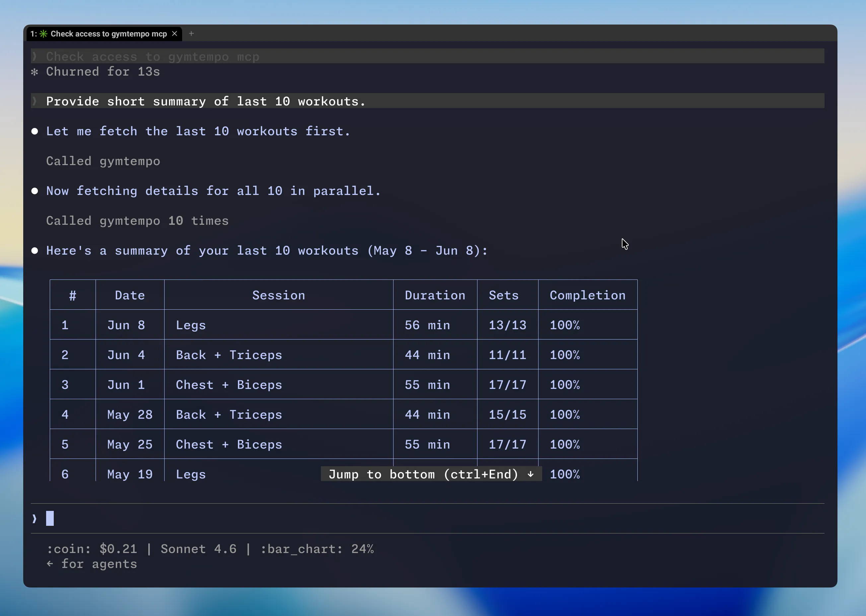
Task: Click the ':coin: $0.21' cost status
Action: (92, 549)
